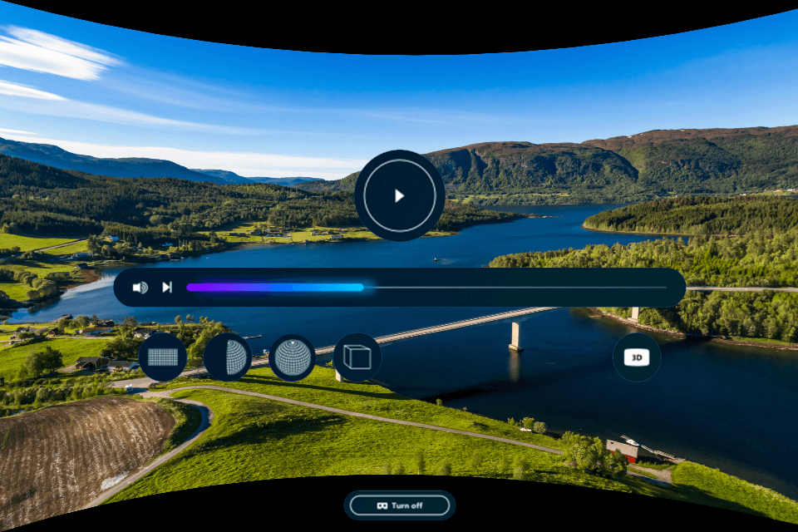This screenshot has height=532, width=798.
Task: Click the bridge pillar in the video
Action: pyautogui.click(x=516, y=335)
